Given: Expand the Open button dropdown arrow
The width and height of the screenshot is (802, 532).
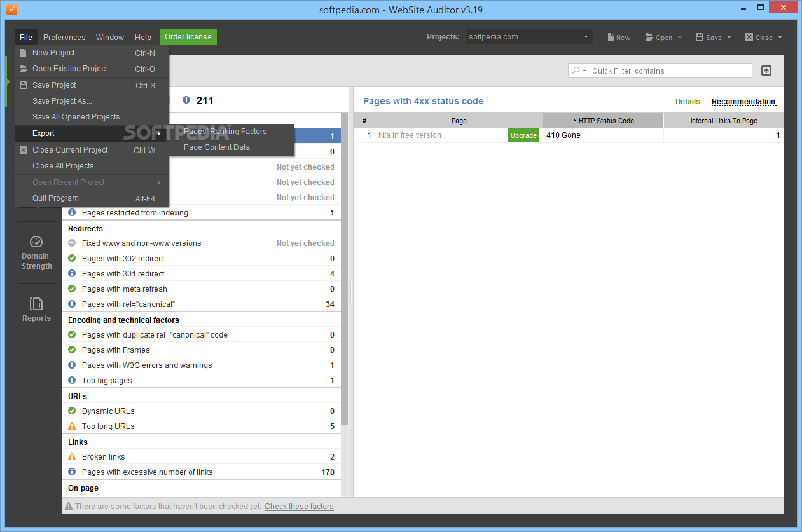Looking at the screenshot, I should [x=679, y=38].
